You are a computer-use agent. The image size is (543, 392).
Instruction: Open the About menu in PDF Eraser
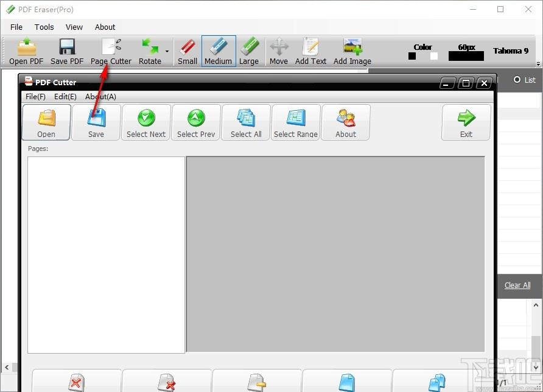click(x=105, y=27)
